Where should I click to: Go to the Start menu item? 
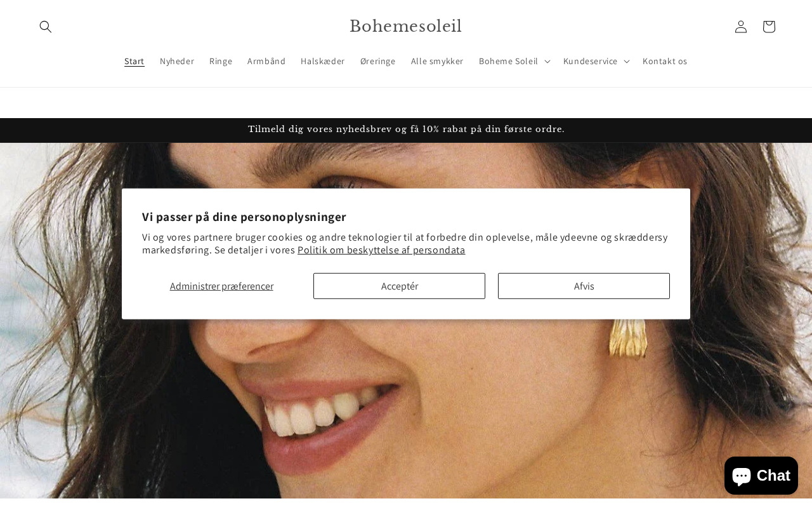point(134,61)
